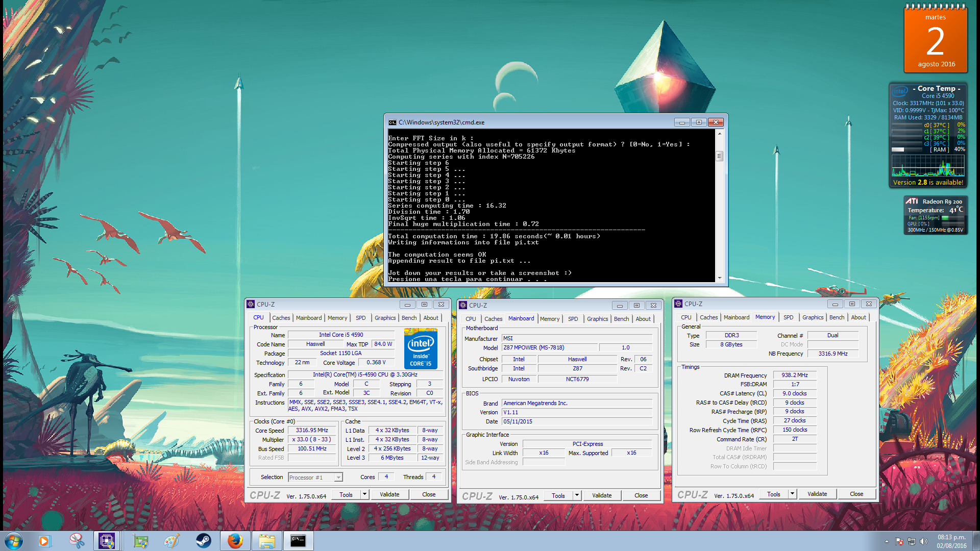Click the title icon of the CPU tab CPU-Z window
The image size is (980, 551).
[251, 304]
